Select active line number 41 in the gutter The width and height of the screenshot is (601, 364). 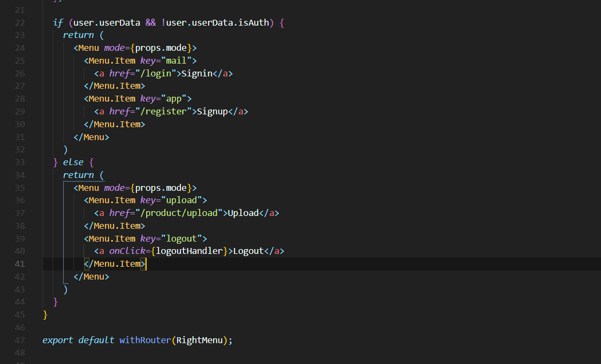click(x=20, y=264)
